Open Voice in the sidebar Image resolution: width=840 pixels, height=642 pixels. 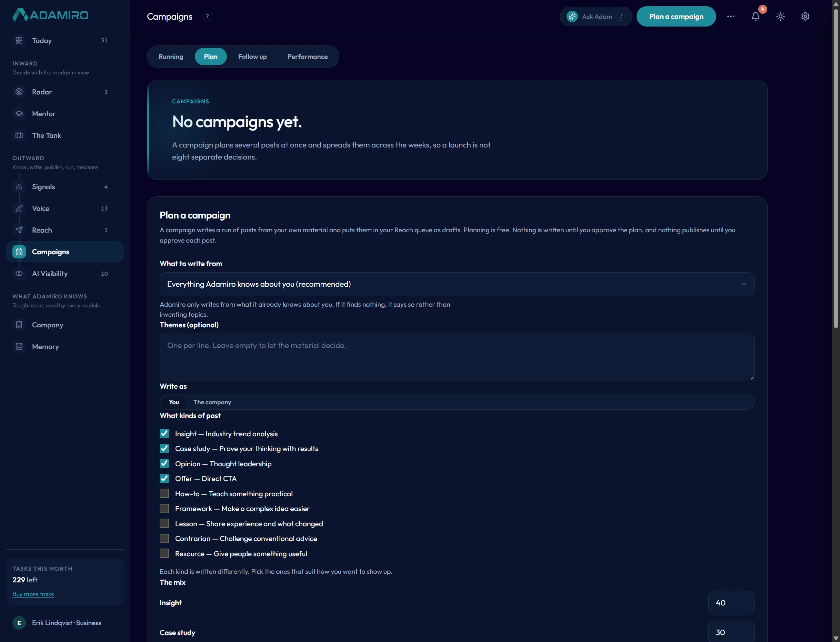[x=65, y=208]
